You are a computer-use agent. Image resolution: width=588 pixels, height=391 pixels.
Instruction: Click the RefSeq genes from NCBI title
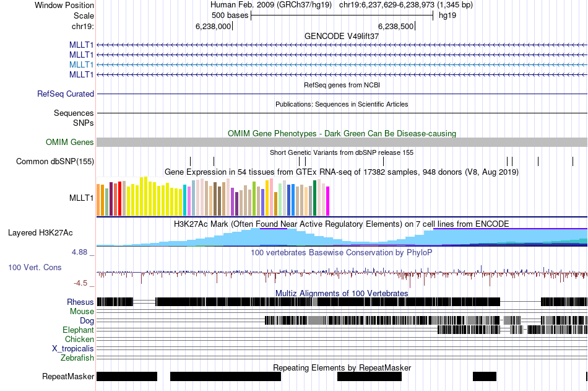pyautogui.click(x=342, y=86)
